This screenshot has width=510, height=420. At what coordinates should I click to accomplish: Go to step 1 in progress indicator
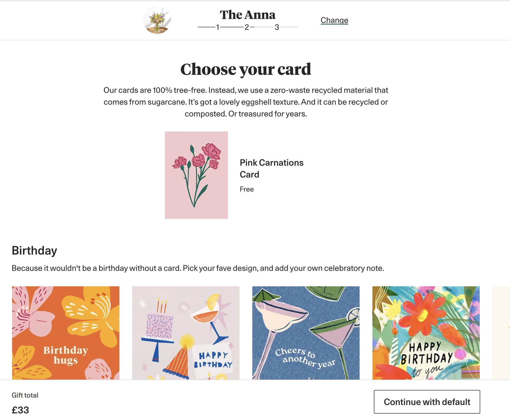[x=218, y=27]
